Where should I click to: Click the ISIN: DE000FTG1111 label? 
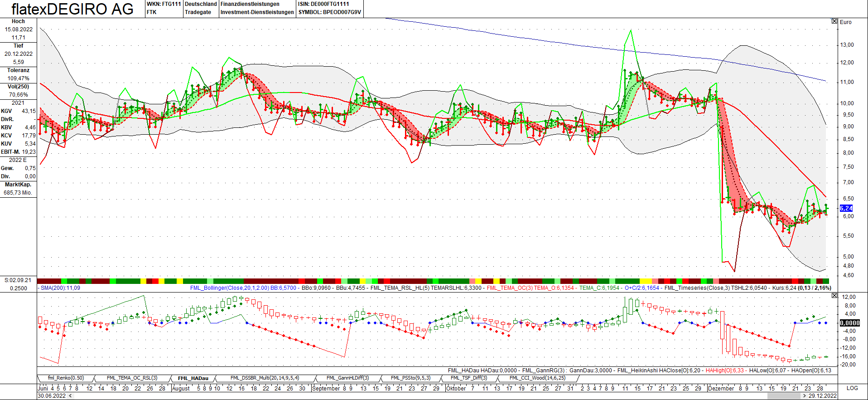click(x=323, y=4)
